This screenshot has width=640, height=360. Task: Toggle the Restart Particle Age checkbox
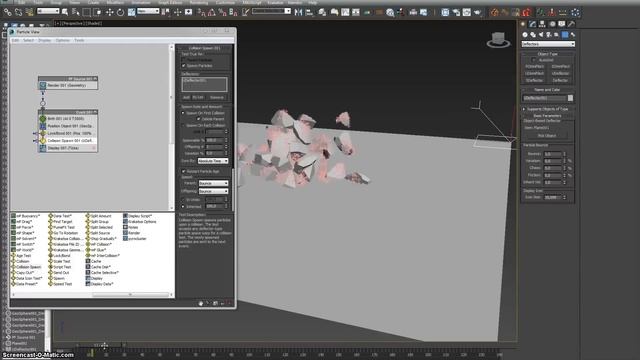tap(184, 171)
